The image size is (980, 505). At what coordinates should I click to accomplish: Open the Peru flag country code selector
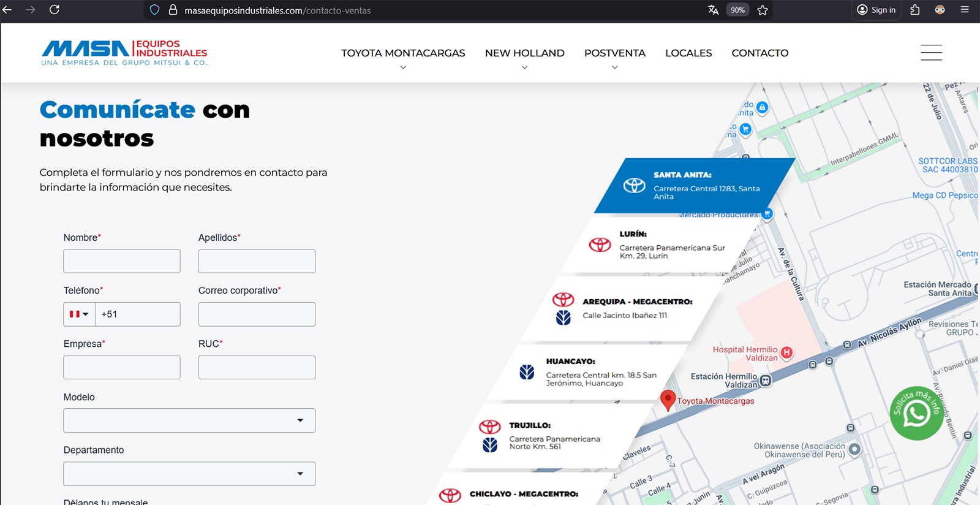coord(79,314)
